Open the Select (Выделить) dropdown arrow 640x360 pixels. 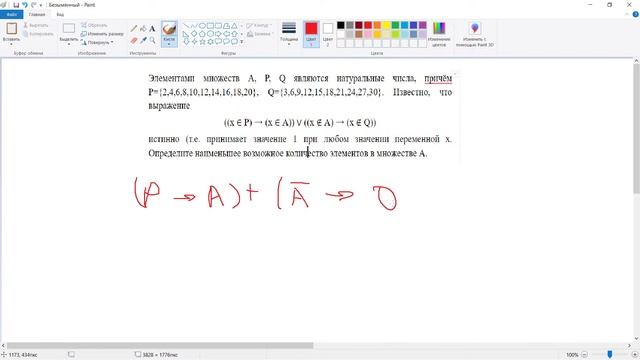69,44
